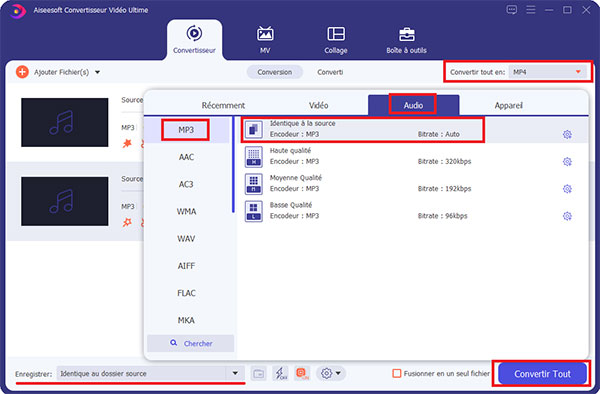Click the Ajouter Fichier(s) plus icon

22,72
